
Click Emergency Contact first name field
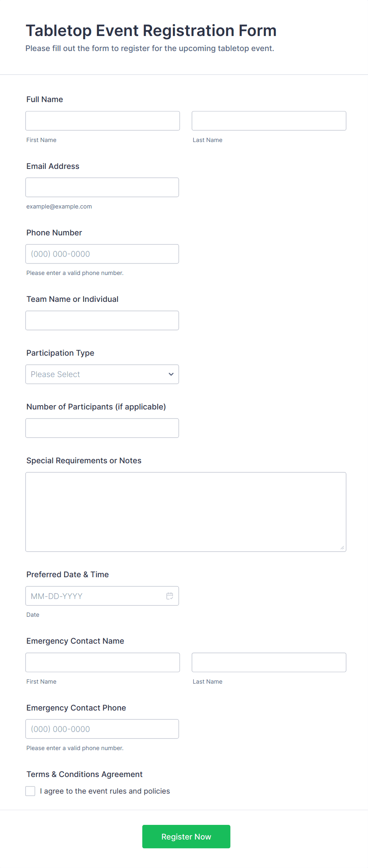click(102, 662)
